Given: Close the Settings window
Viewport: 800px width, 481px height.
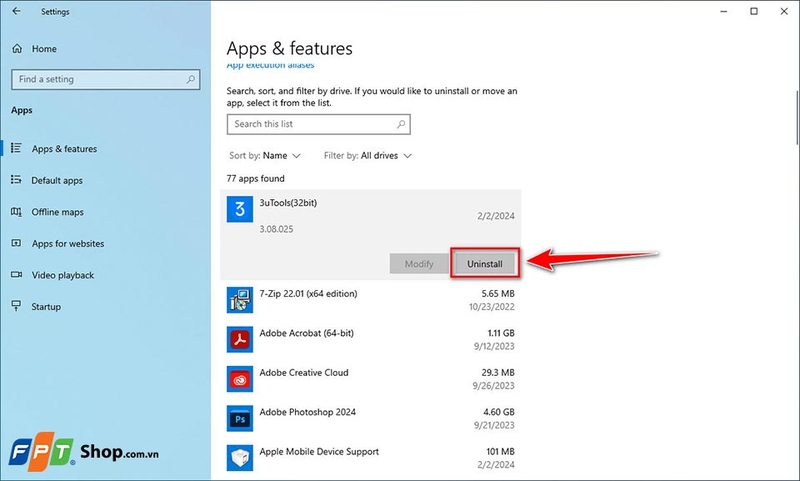Looking at the screenshot, I should click(x=784, y=11).
